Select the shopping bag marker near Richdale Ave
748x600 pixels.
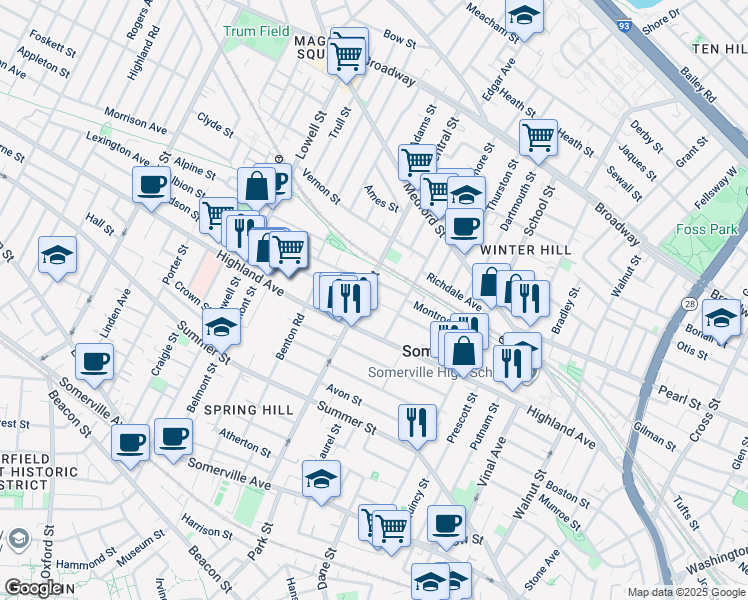[489, 282]
